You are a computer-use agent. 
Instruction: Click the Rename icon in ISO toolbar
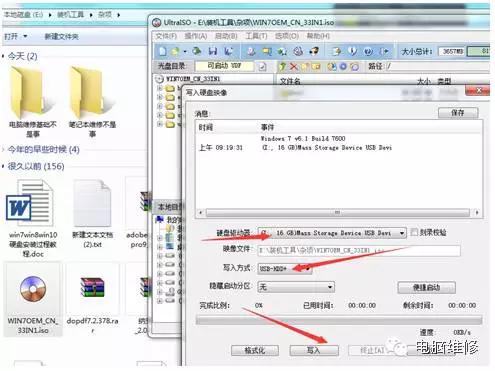[315, 66]
